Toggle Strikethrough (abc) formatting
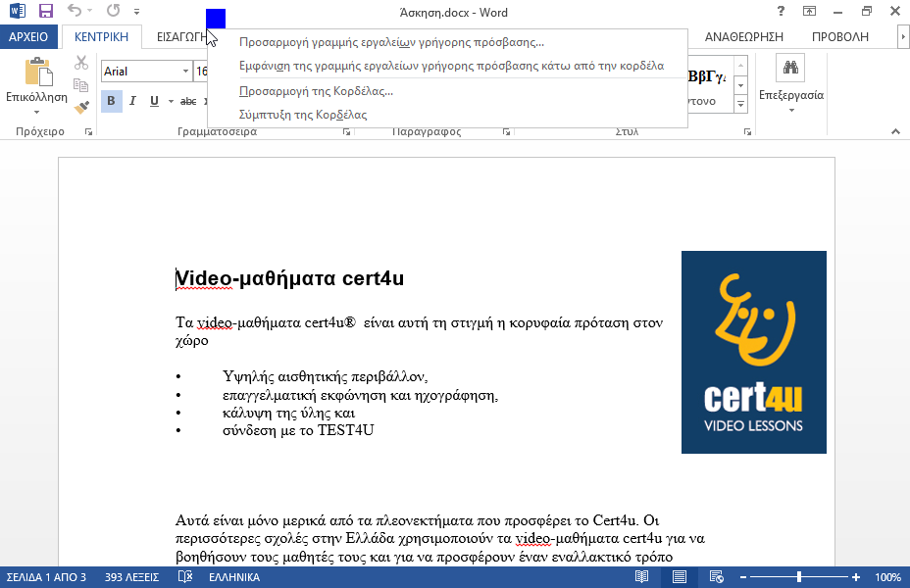This screenshot has height=588, width=910. coord(188,101)
